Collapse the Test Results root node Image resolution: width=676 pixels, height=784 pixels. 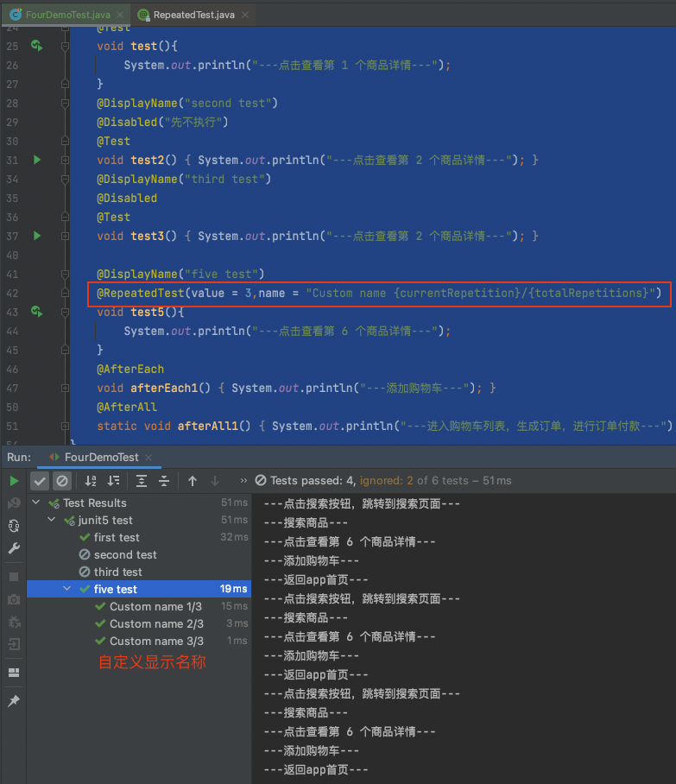pos(36,502)
